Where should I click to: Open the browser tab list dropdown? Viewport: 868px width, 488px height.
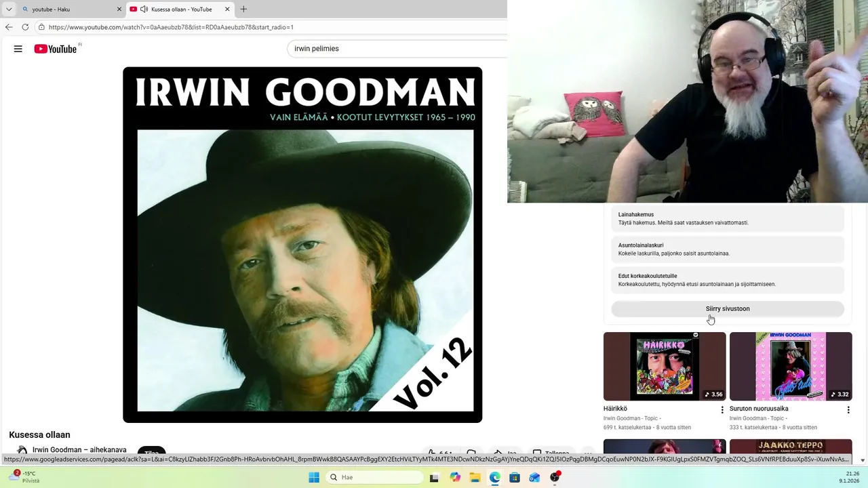pos(9,9)
